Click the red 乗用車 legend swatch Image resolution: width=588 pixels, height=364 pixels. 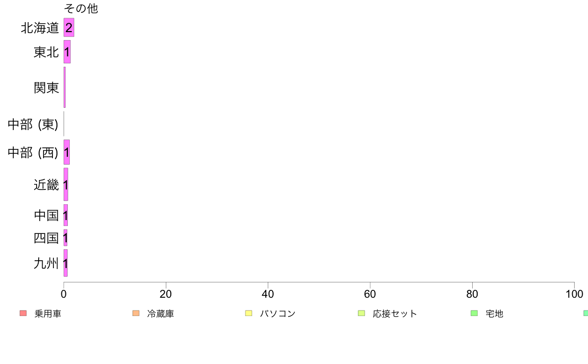click(x=23, y=313)
